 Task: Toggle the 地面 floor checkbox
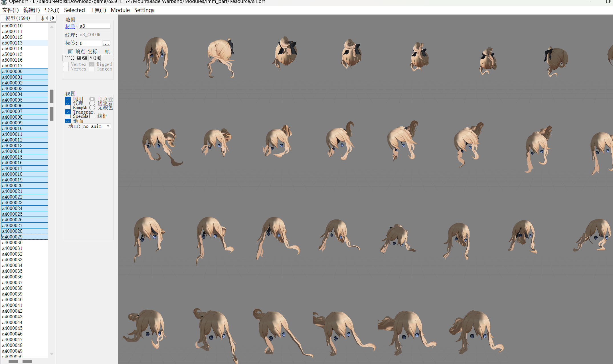(68, 121)
